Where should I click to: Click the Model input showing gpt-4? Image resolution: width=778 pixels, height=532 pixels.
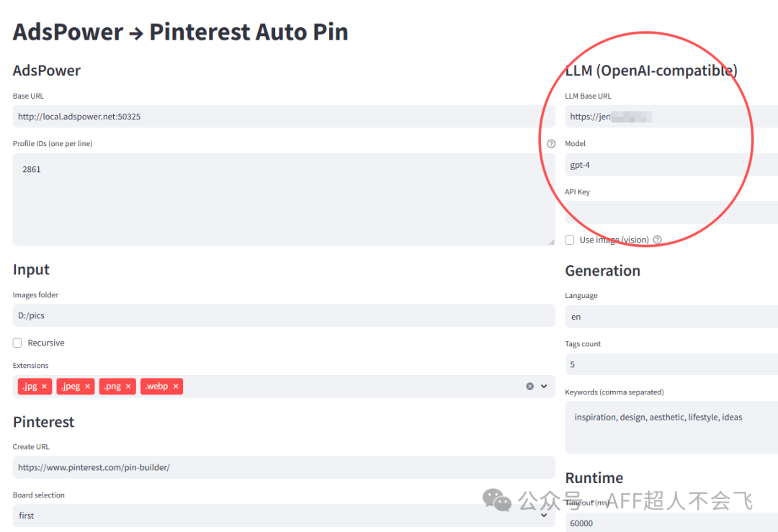coord(671,165)
